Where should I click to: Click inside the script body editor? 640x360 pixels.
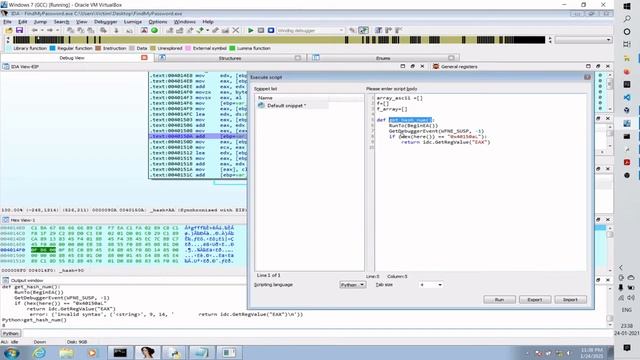point(480,182)
